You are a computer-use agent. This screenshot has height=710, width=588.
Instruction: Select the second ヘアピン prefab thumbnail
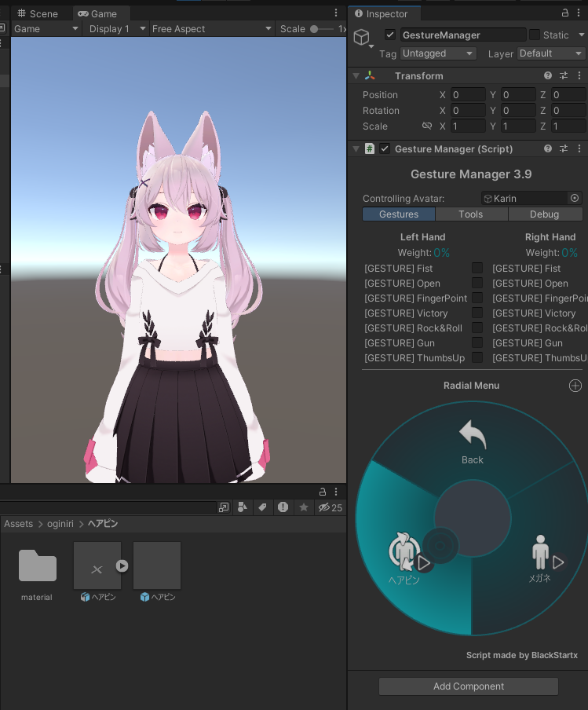[157, 565]
